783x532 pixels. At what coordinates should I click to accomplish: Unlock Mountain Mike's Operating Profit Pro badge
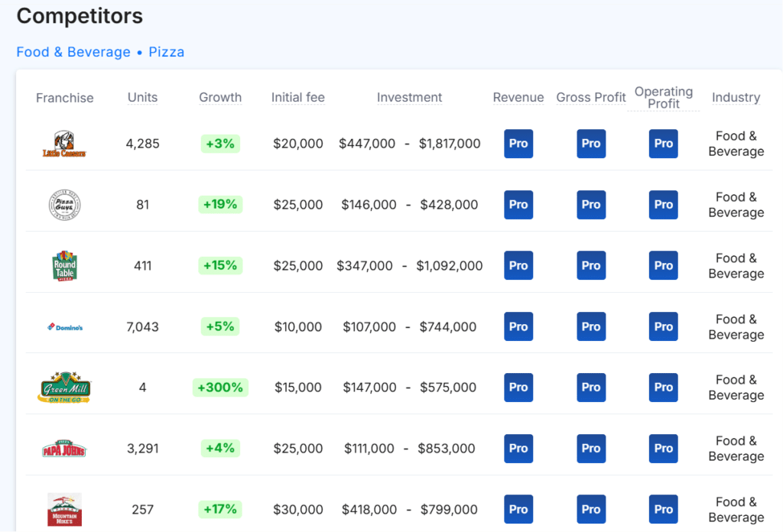[x=664, y=509]
